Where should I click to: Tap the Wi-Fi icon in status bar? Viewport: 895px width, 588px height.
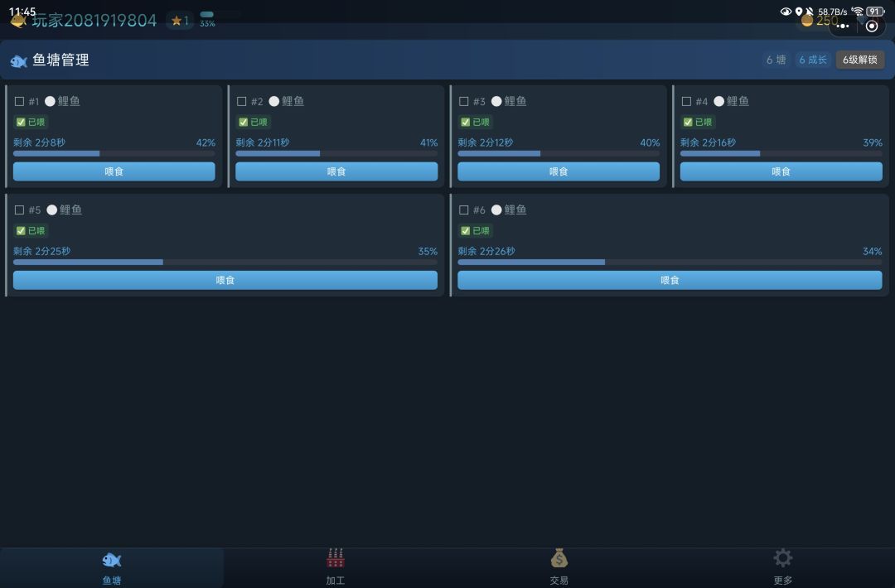(857, 12)
